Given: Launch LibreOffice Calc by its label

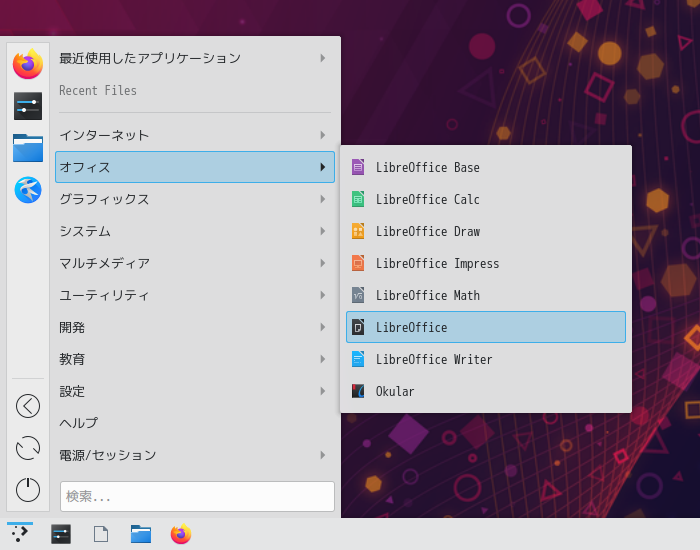Looking at the screenshot, I should click(428, 199).
